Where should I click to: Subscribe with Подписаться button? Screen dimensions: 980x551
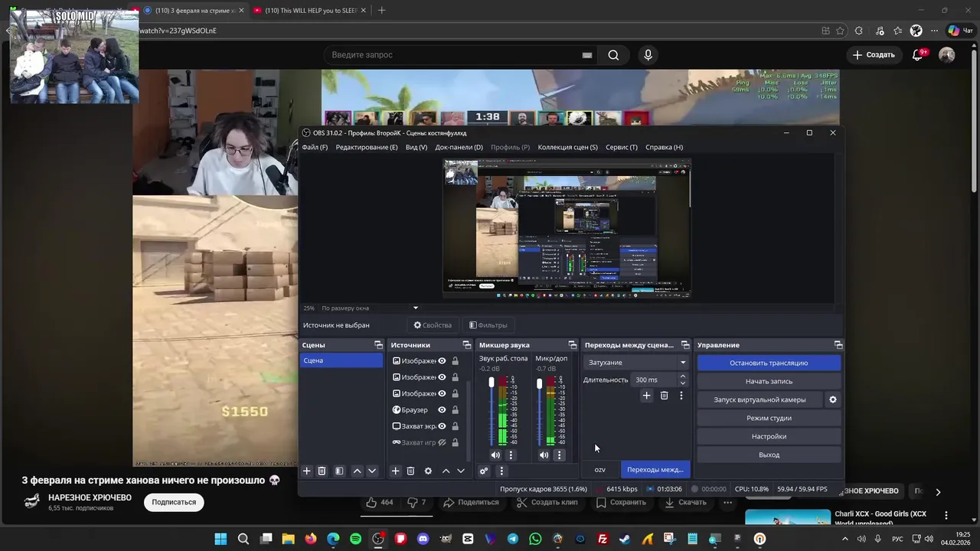coord(174,502)
